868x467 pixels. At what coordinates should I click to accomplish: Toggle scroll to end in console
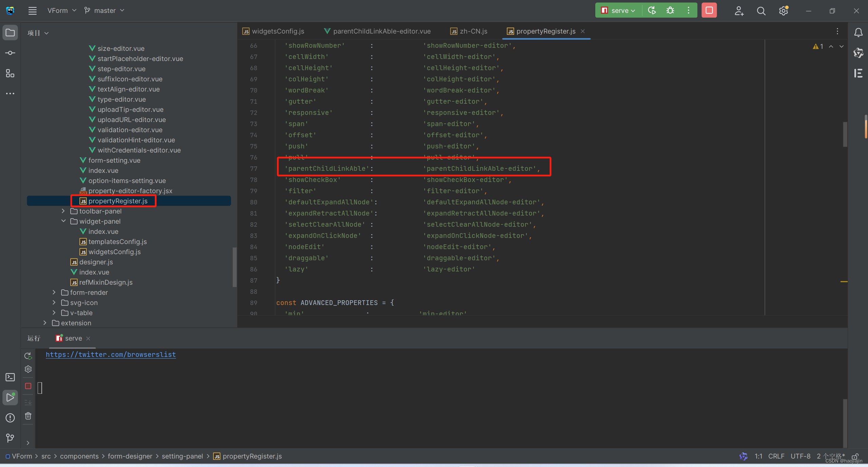pos(28,402)
